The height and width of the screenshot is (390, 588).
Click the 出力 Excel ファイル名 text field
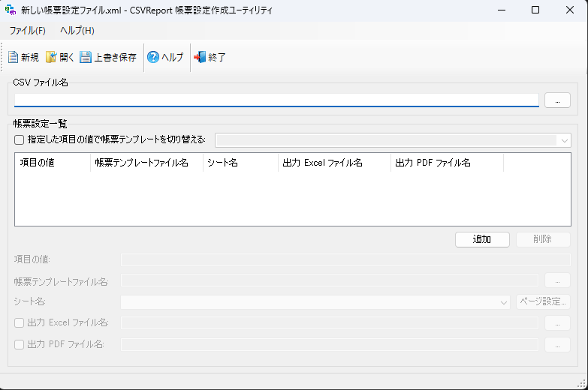click(x=330, y=323)
